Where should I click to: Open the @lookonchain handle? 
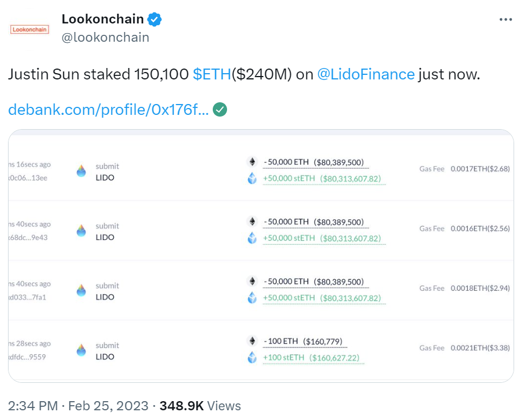click(x=105, y=38)
